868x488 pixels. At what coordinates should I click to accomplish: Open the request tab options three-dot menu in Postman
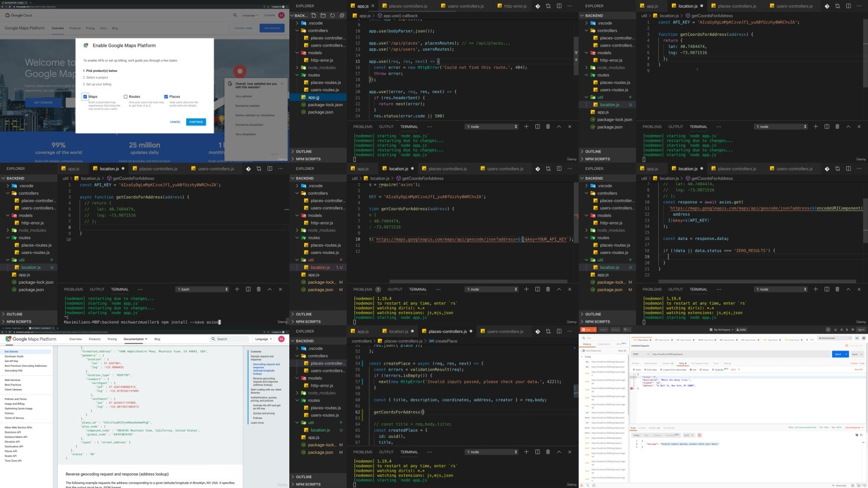pyautogui.click(x=812, y=340)
